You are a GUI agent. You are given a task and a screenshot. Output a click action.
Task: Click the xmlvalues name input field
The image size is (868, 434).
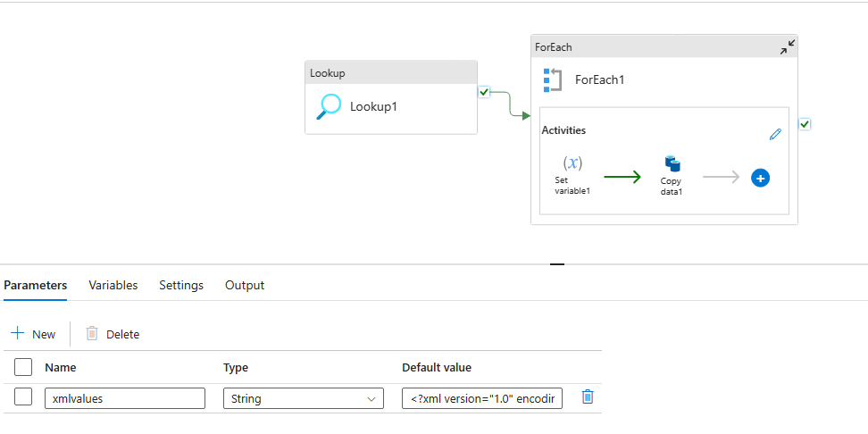125,398
